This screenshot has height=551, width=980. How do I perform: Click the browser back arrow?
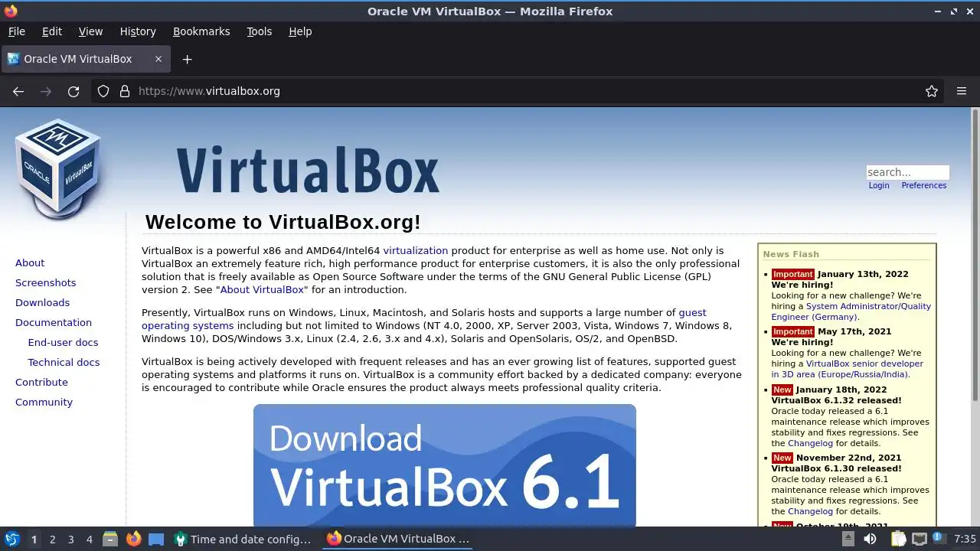click(18, 91)
